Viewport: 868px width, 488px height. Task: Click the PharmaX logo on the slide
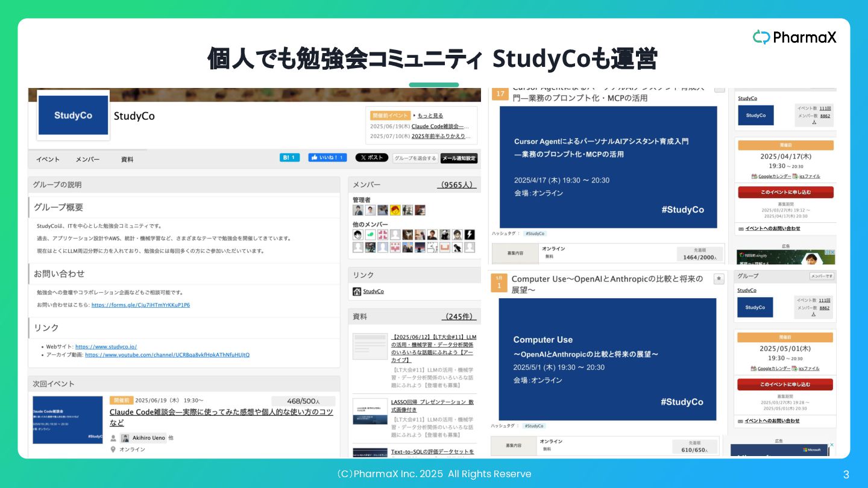(794, 37)
